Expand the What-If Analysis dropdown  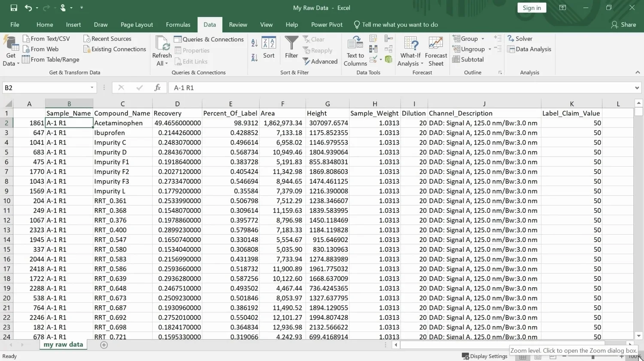point(410,51)
